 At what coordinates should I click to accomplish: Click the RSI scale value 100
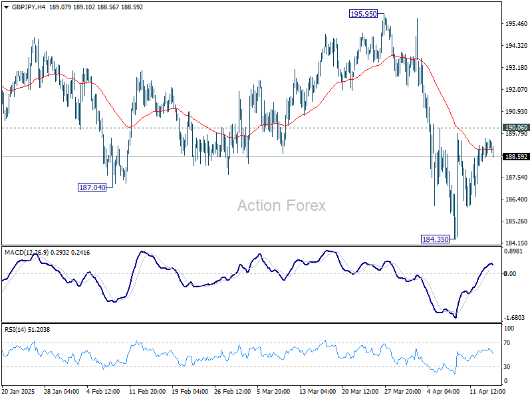coord(509,329)
